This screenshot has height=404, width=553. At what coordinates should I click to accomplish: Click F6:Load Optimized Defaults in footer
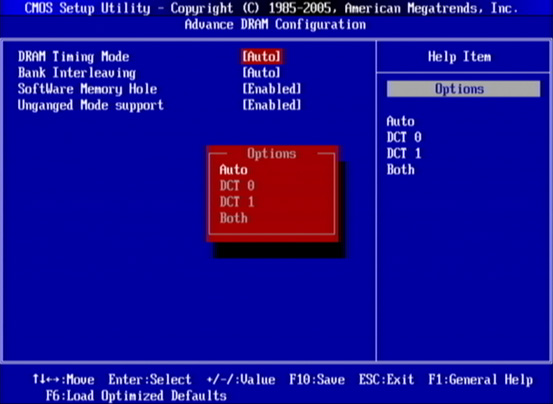(x=136, y=396)
